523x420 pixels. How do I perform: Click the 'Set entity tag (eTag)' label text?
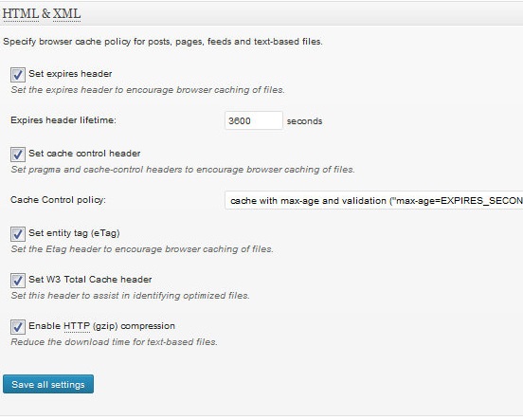[74, 233]
